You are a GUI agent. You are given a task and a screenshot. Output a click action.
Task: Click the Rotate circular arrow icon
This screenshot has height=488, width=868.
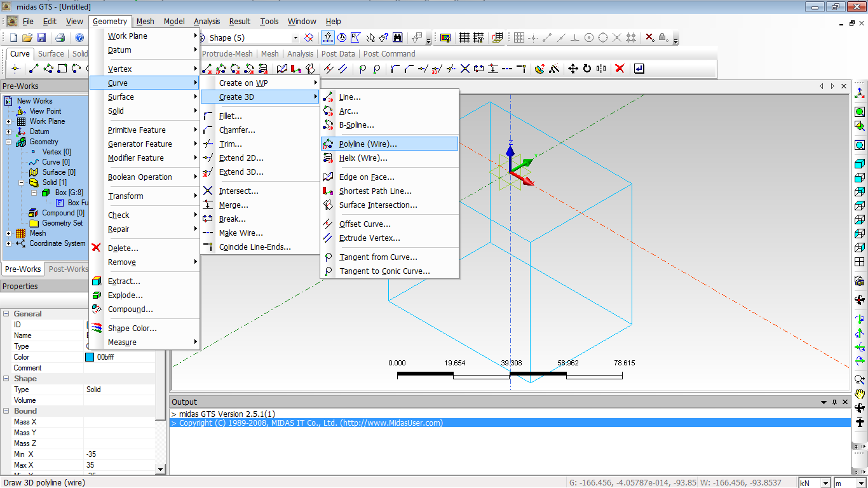(x=587, y=69)
